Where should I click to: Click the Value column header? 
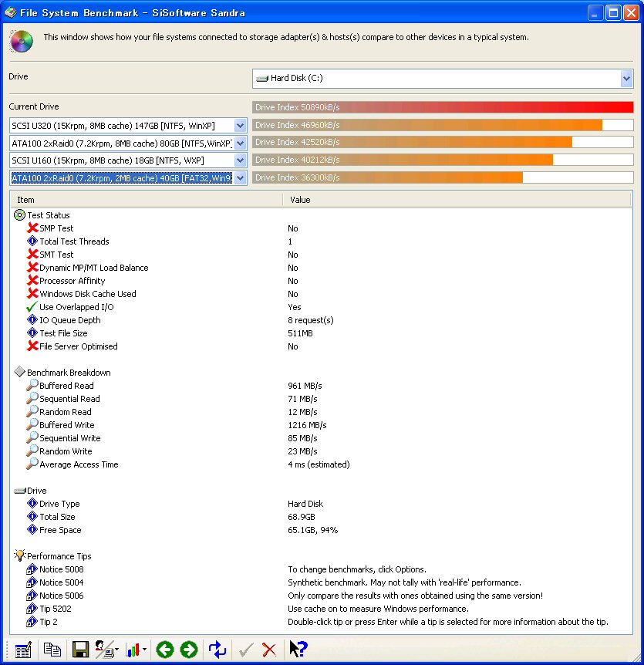tap(457, 200)
